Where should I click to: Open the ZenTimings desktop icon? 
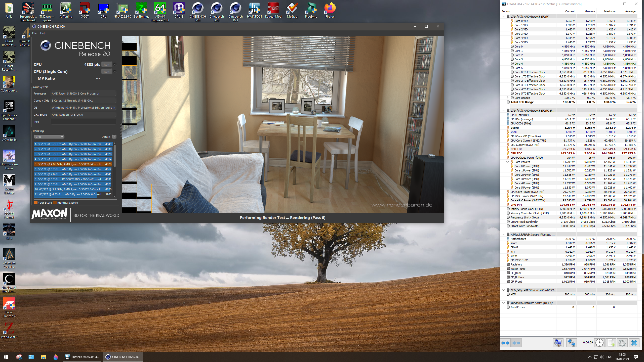(141, 10)
